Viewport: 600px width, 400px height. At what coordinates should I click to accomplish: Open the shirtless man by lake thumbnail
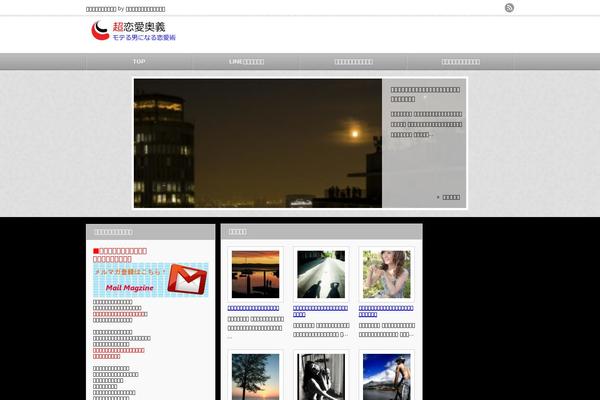(386, 377)
